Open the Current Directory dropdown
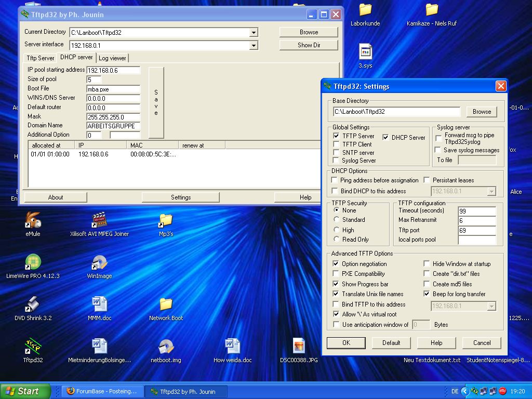 (254, 33)
